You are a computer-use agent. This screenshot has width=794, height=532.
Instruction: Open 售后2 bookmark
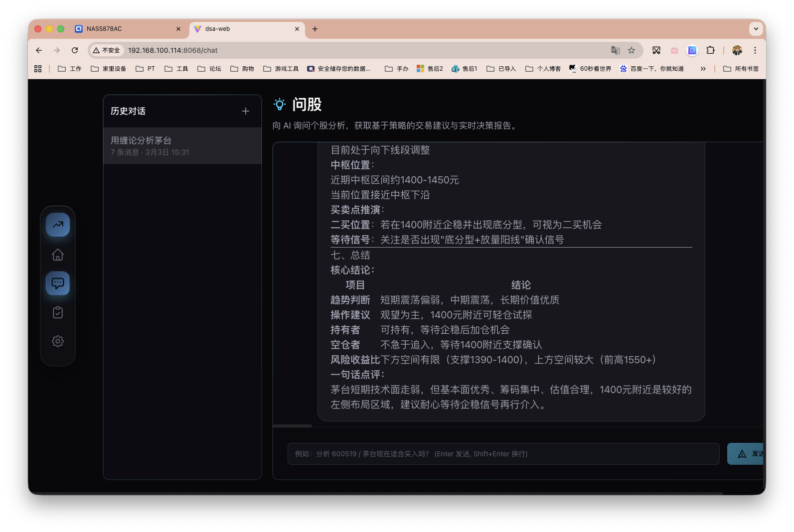[430, 69]
